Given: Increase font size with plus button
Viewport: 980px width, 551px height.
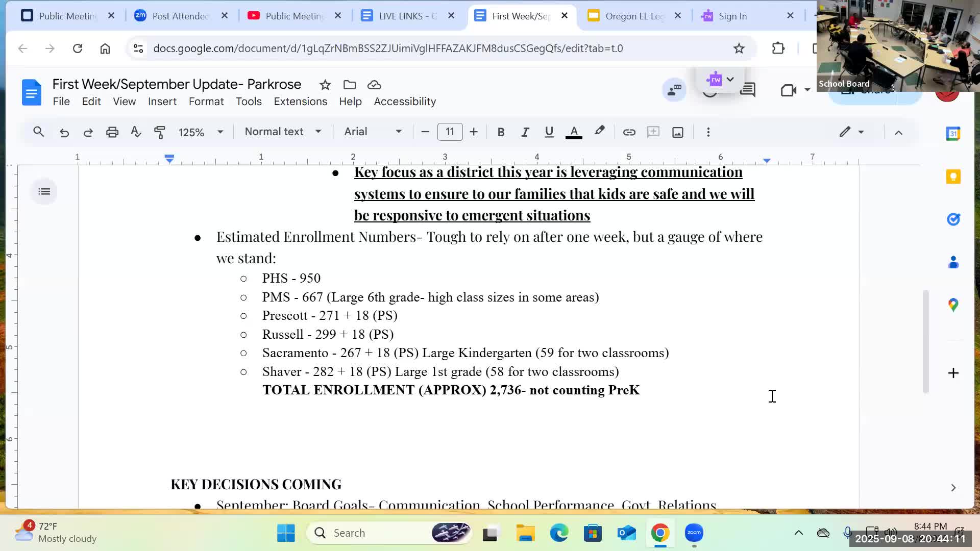Looking at the screenshot, I should point(474,132).
